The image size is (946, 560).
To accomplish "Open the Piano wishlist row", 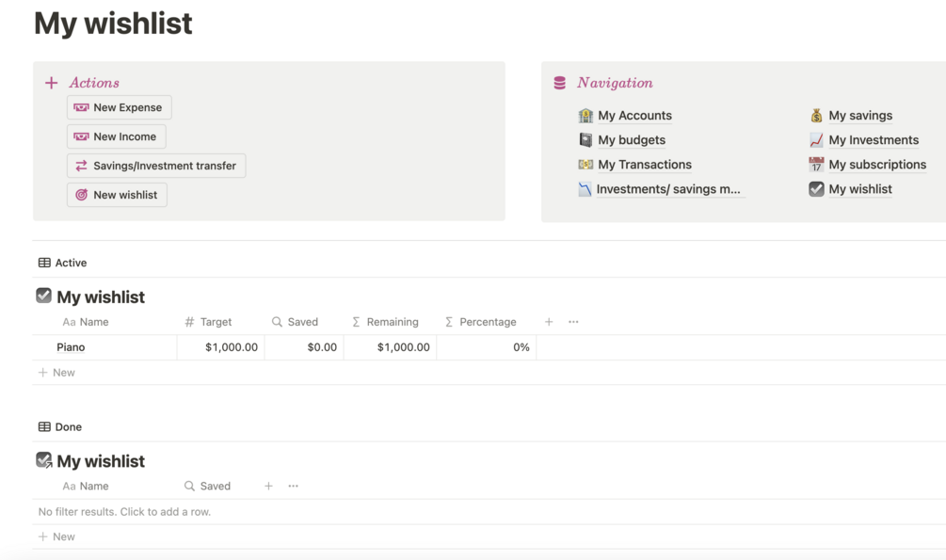I will pos(71,347).
